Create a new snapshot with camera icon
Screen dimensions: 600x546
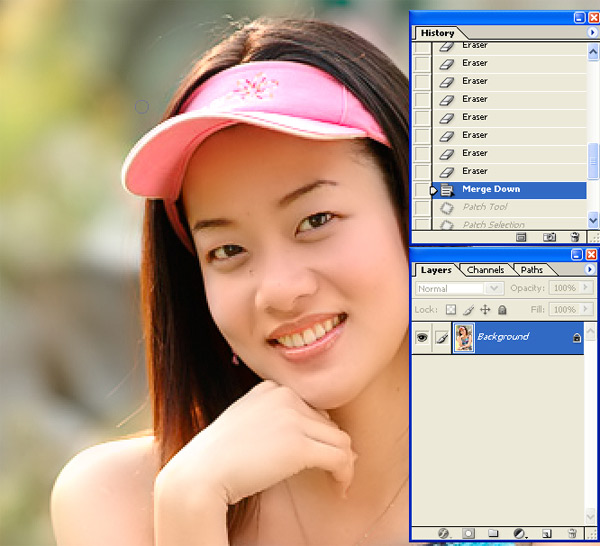coord(549,237)
